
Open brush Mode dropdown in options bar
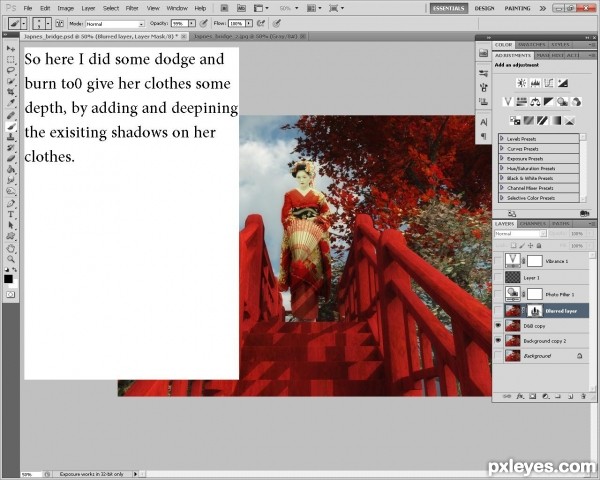115,24
